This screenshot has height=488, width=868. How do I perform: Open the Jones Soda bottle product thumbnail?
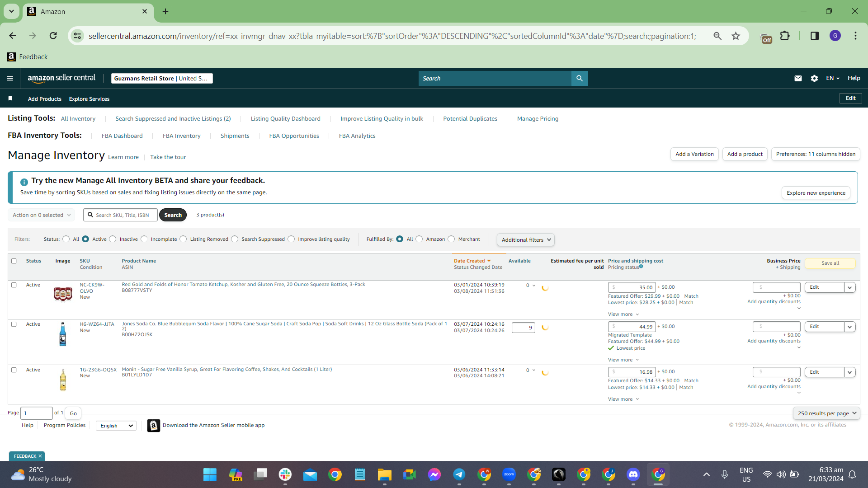tap(63, 334)
